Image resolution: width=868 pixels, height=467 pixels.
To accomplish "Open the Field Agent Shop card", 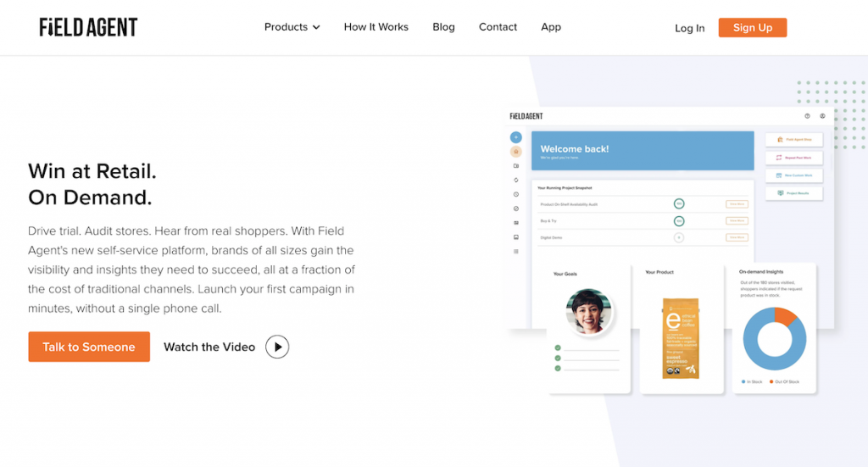I will pos(793,140).
